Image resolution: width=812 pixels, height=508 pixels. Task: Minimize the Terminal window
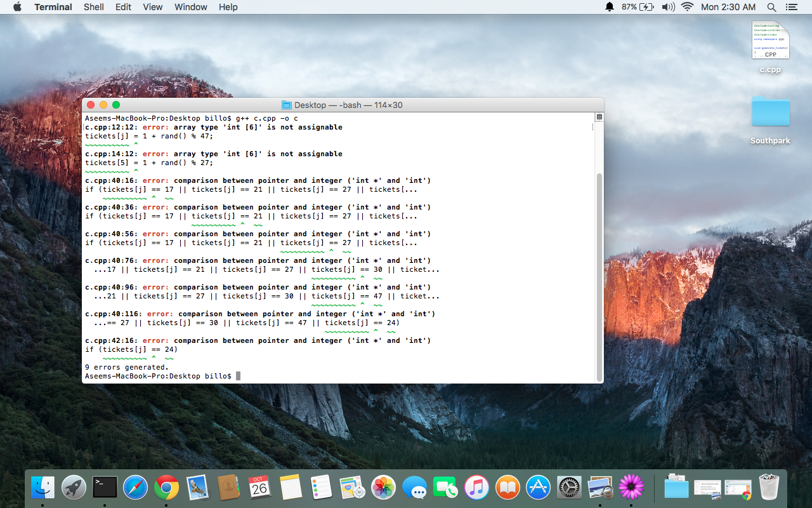103,105
